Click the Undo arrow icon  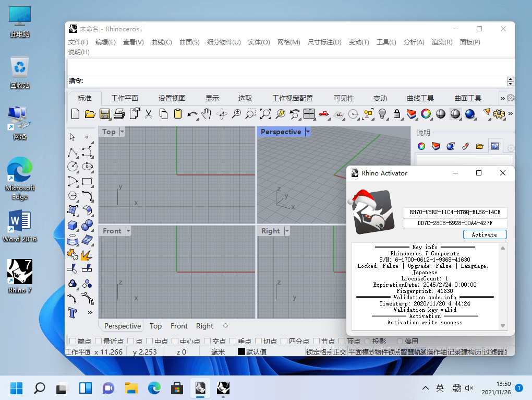(192, 114)
